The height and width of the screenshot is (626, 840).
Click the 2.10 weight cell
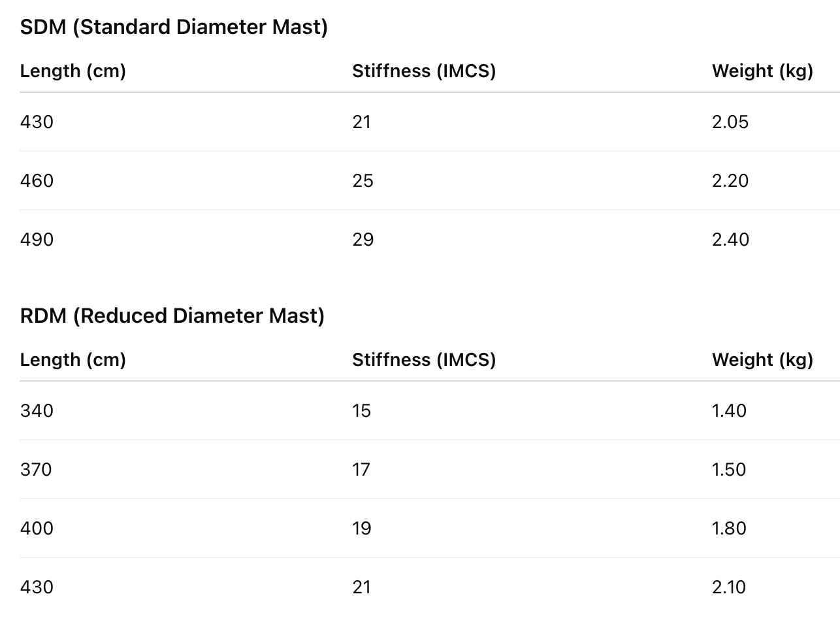(x=729, y=587)
